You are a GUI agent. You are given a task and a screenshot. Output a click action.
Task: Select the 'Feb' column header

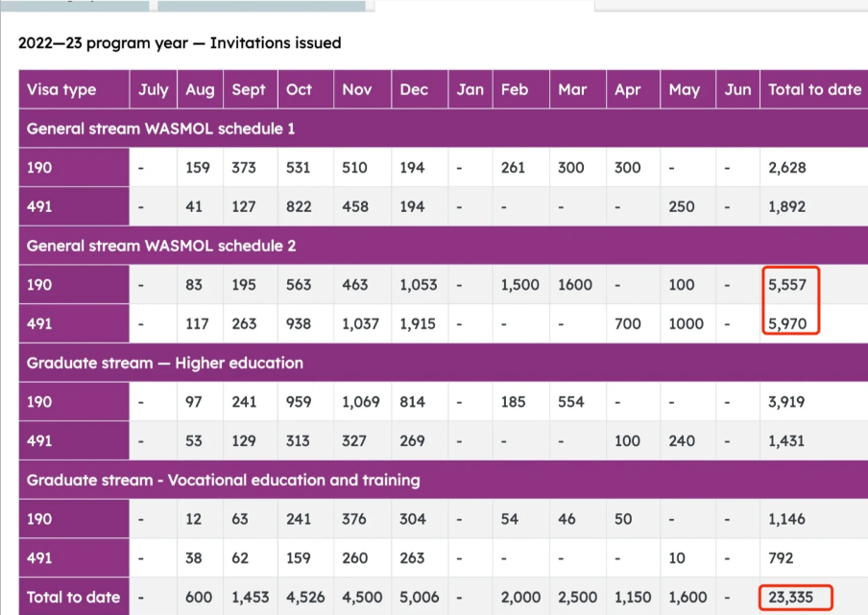pos(521,89)
